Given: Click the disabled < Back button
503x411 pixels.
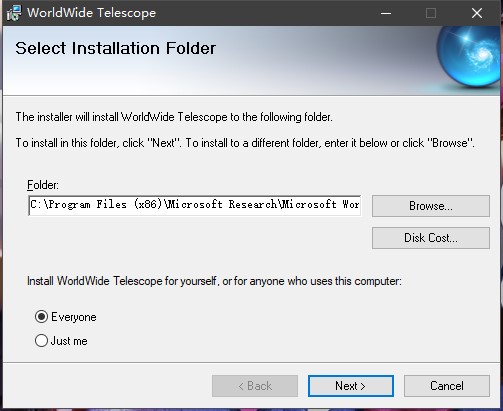Looking at the screenshot, I should (255, 386).
